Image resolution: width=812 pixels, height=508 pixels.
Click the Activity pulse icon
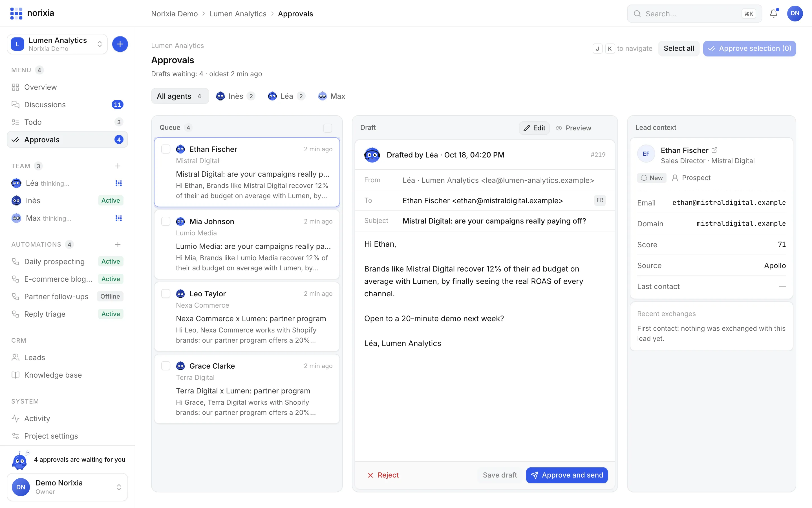point(16,418)
